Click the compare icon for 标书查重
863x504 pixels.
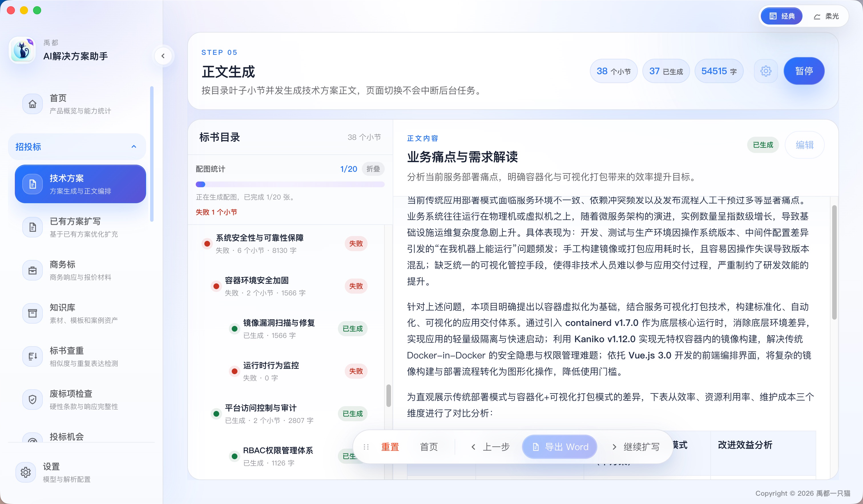point(33,356)
